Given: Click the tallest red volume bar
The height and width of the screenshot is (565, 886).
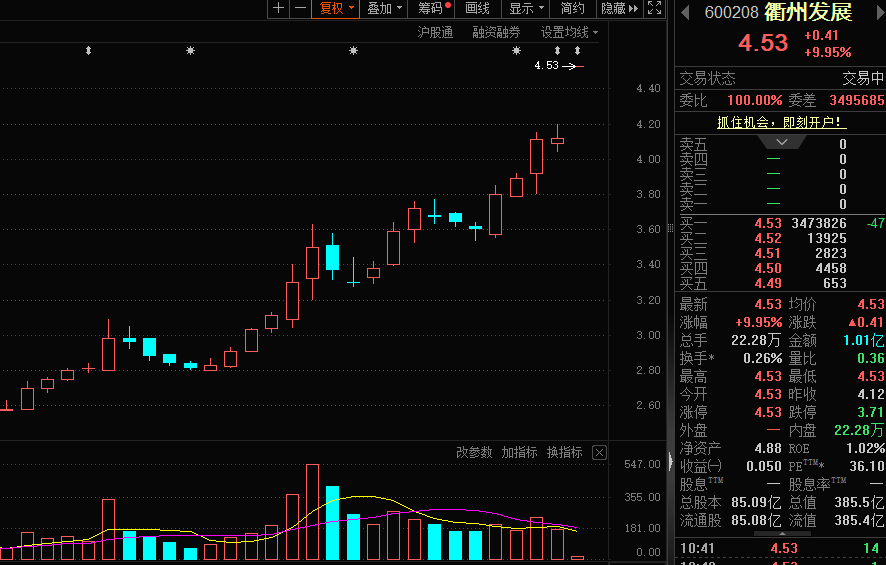Looking at the screenshot, I should coord(312,512).
